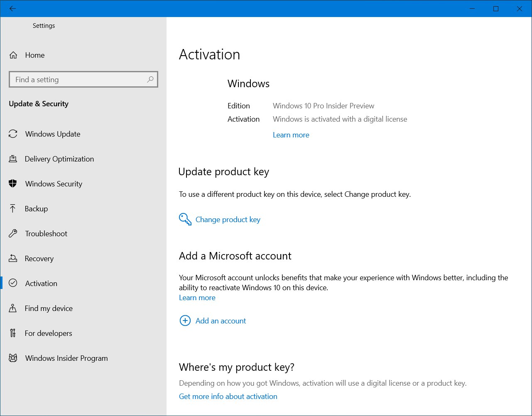
Task: Click the Find a setting search field
Action: pyautogui.click(x=83, y=79)
